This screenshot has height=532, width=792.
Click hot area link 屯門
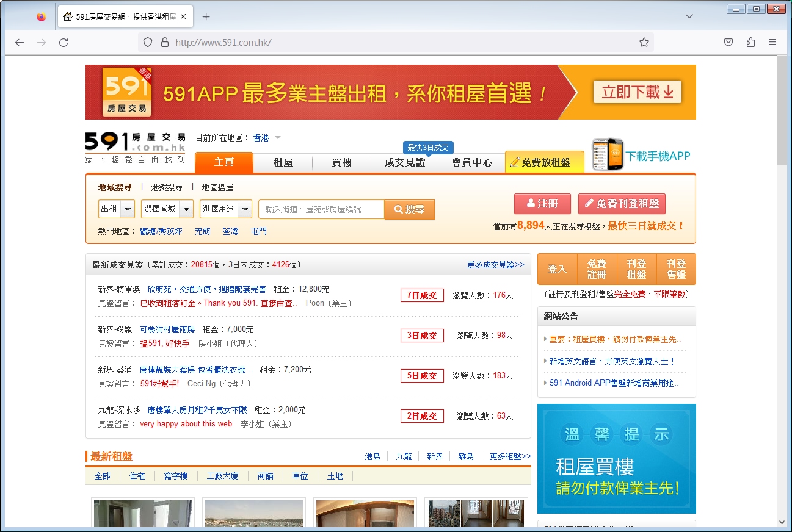click(258, 231)
